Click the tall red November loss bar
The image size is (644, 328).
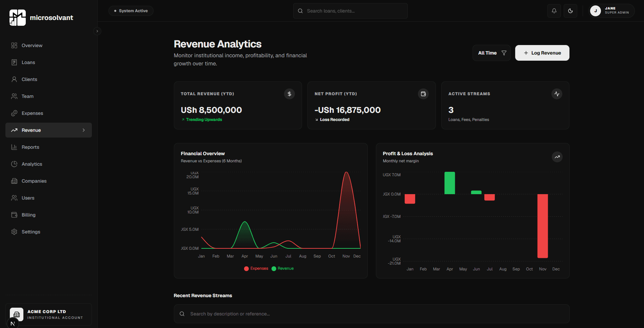543,226
